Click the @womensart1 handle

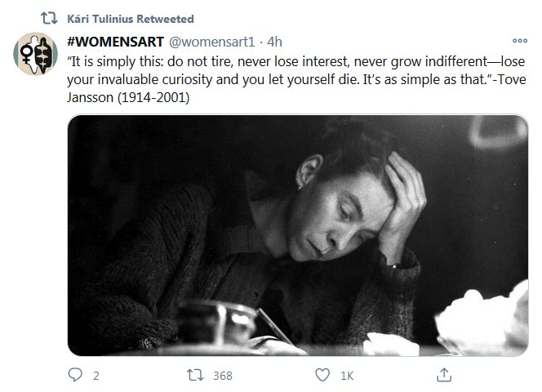click(215, 42)
